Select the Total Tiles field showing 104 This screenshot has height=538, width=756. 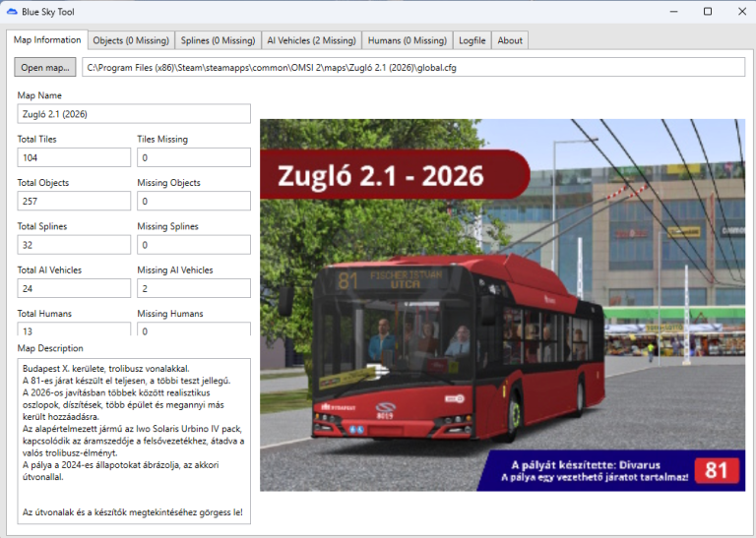point(74,157)
